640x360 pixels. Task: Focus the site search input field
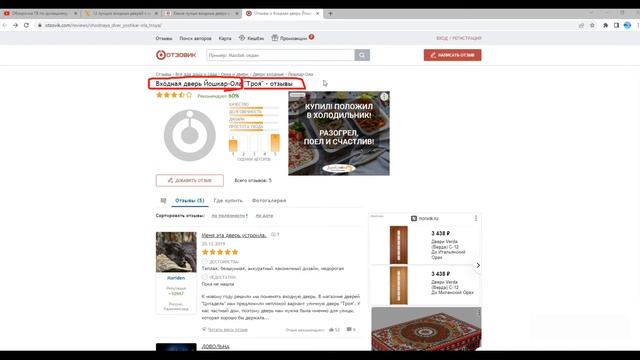[281, 55]
